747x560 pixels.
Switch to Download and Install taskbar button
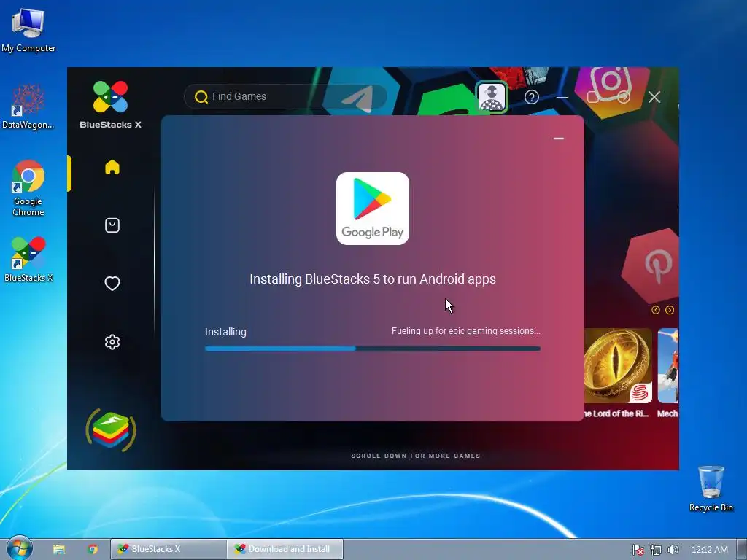click(285, 549)
